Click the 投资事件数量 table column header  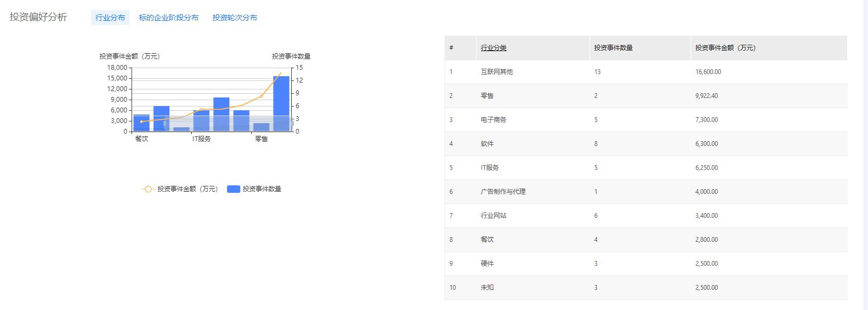click(613, 48)
